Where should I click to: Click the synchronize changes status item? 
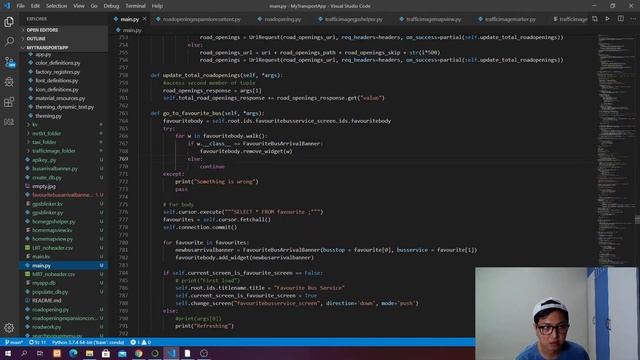(37, 342)
